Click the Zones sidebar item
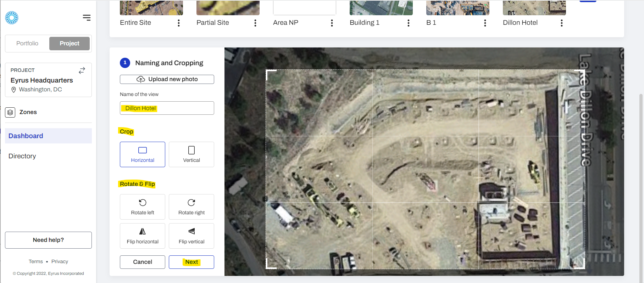The width and height of the screenshot is (644, 283). click(28, 112)
